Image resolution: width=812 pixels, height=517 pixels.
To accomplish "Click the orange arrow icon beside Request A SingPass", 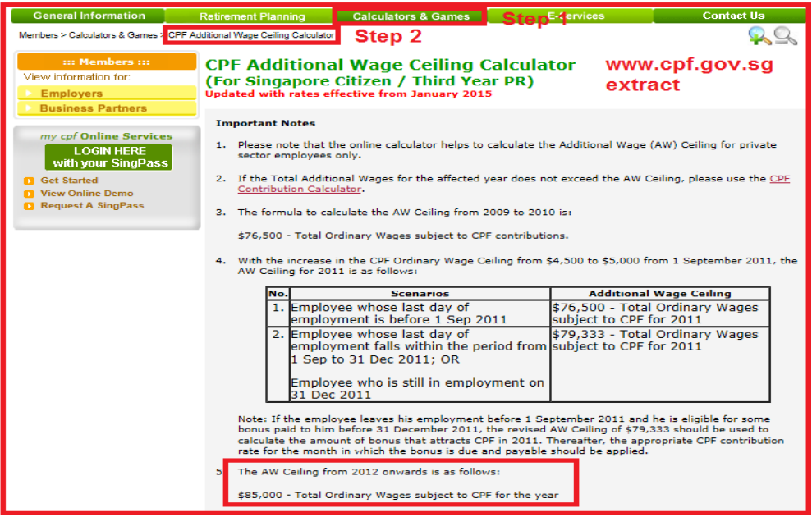I will [29, 206].
